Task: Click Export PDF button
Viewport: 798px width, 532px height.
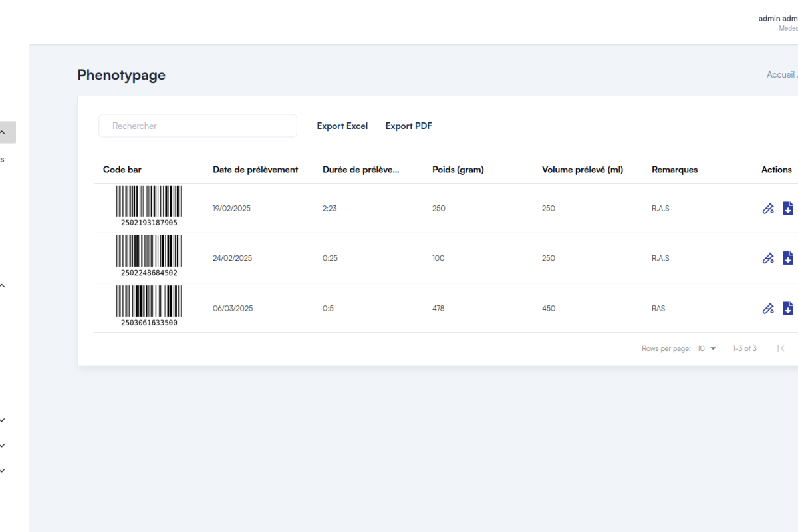Action: (x=408, y=126)
